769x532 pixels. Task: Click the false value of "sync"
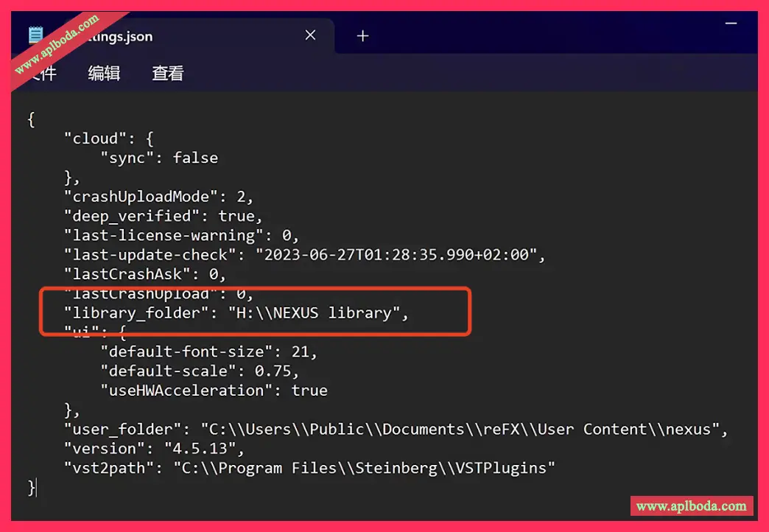pos(195,158)
